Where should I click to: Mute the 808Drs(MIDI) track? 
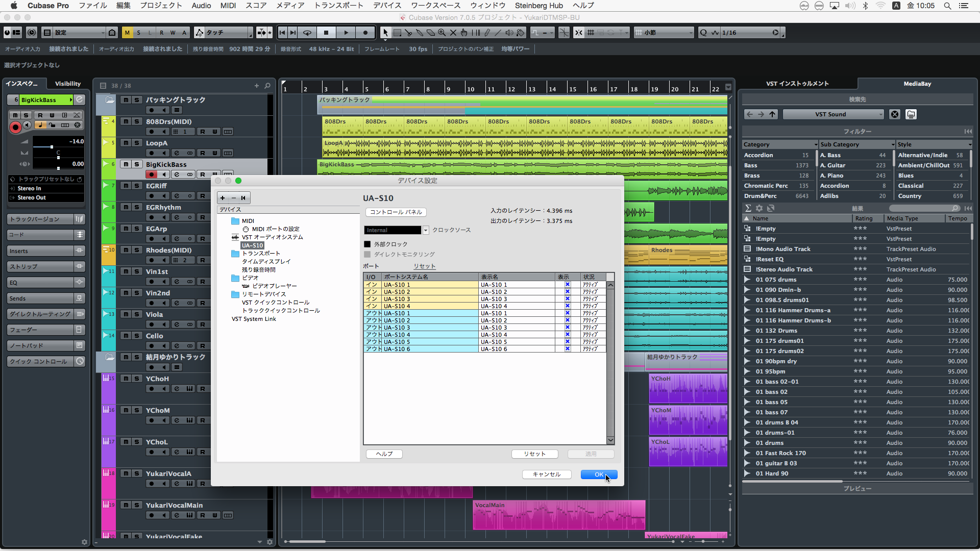[126, 121]
